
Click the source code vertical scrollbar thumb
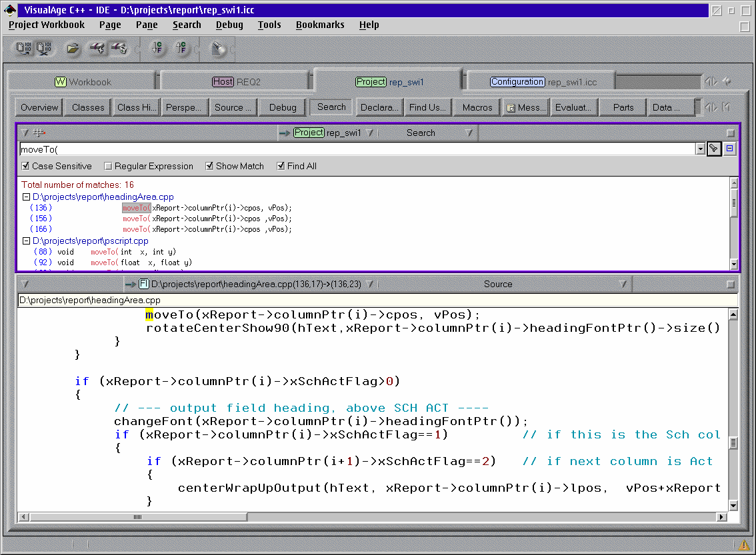click(x=733, y=443)
